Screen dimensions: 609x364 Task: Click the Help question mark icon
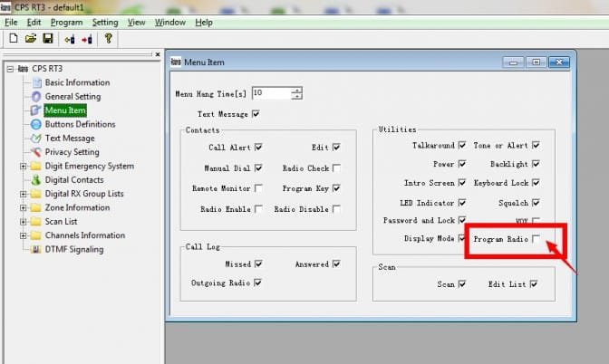tap(109, 38)
